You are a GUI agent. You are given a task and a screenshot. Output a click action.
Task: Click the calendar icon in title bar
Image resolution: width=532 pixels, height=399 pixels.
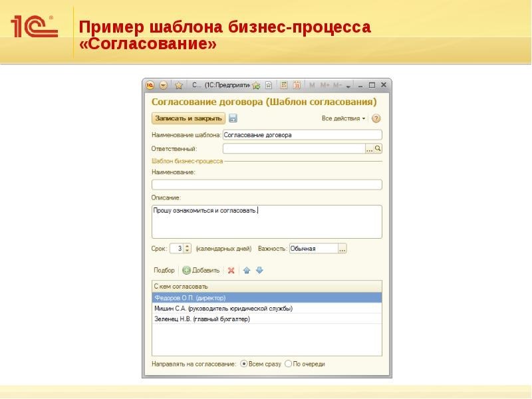(296, 85)
